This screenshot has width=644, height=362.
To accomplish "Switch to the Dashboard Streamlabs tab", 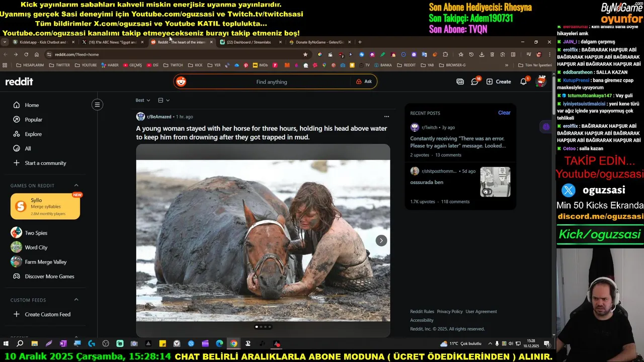I will (251, 42).
